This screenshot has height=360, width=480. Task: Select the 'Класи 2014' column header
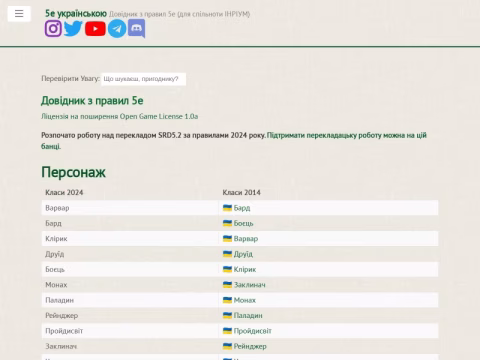click(x=241, y=192)
